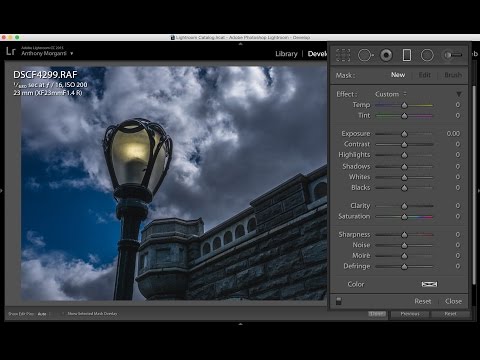Click the Clarity slider handle
The image size is (480, 360).
404,206
